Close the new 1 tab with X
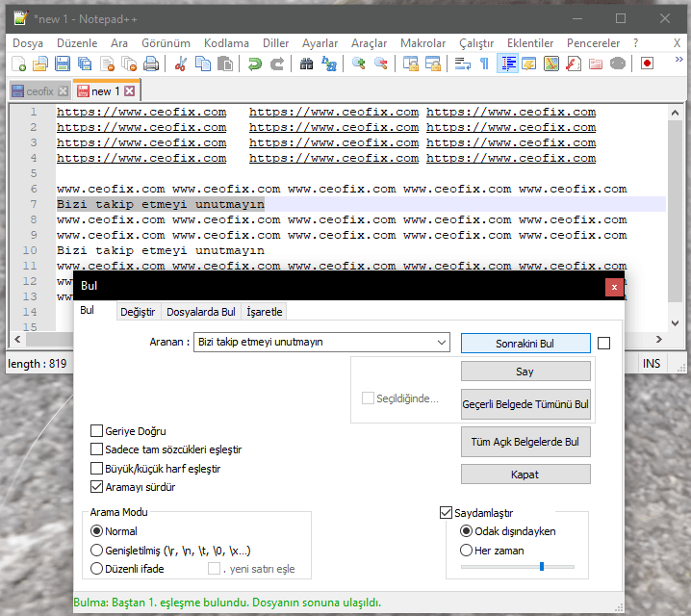The image size is (691, 616). (x=129, y=91)
